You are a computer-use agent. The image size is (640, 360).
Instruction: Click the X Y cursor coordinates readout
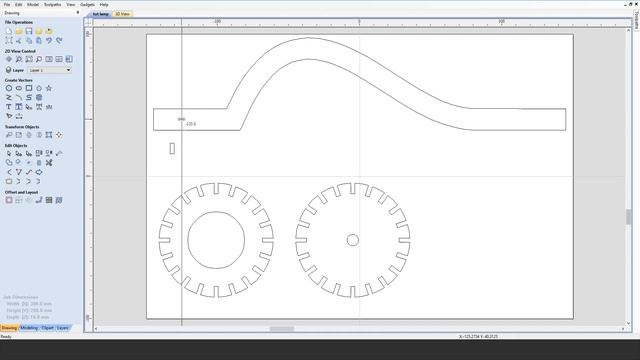pyautogui.click(x=478, y=337)
